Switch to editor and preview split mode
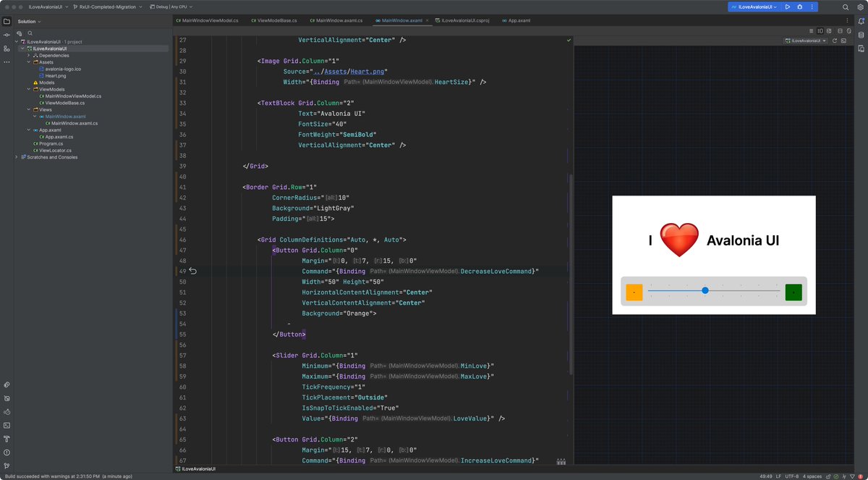This screenshot has height=480, width=868. (820, 31)
